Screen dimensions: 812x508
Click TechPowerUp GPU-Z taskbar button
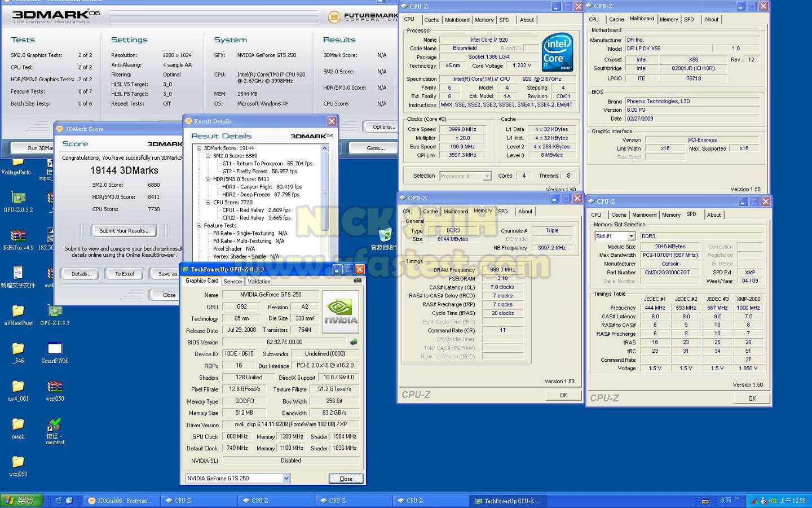(x=508, y=501)
